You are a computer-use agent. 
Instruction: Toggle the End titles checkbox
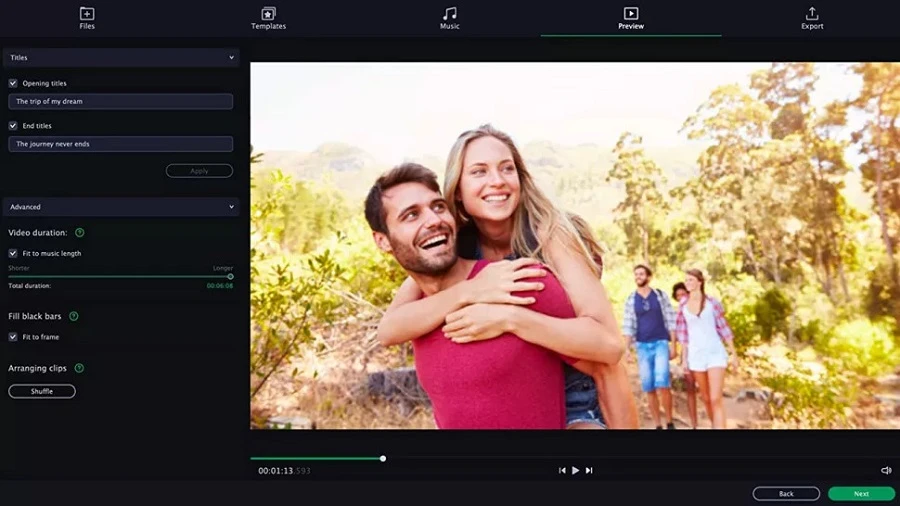coord(13,125)
